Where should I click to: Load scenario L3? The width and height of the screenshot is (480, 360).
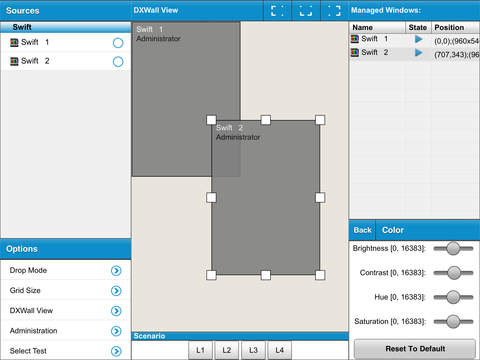click(x=253, y=350)
